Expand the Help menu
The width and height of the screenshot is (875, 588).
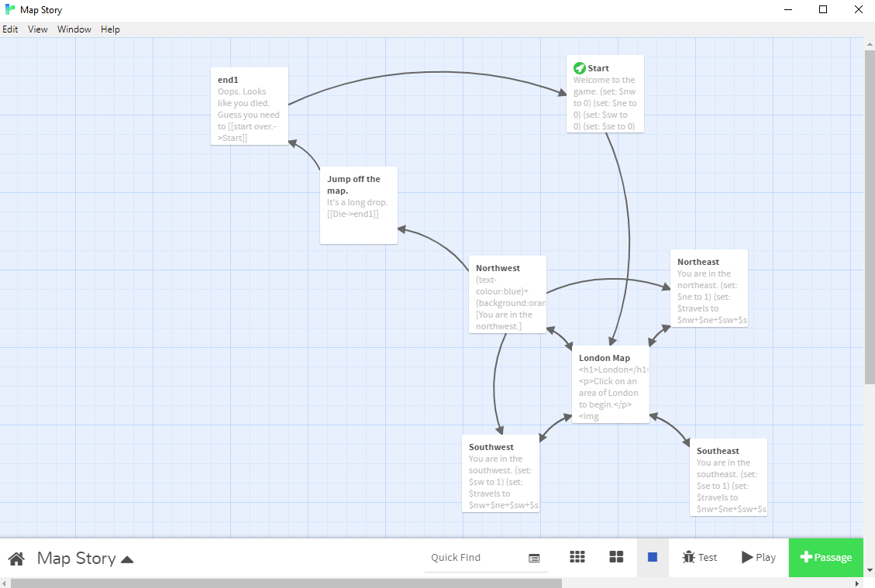(x=110, y=29)
